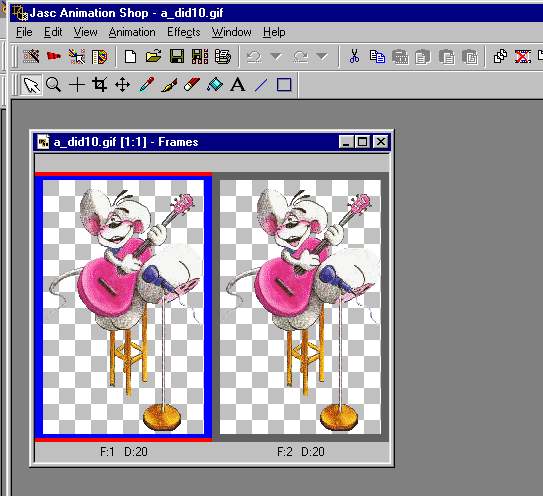
Task: Select the Zoom magnifier tool
Action: [x=54, y=85]
